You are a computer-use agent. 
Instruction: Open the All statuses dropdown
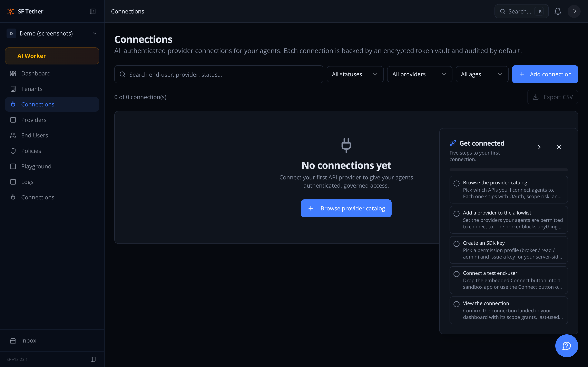click(x=355, y=74)
